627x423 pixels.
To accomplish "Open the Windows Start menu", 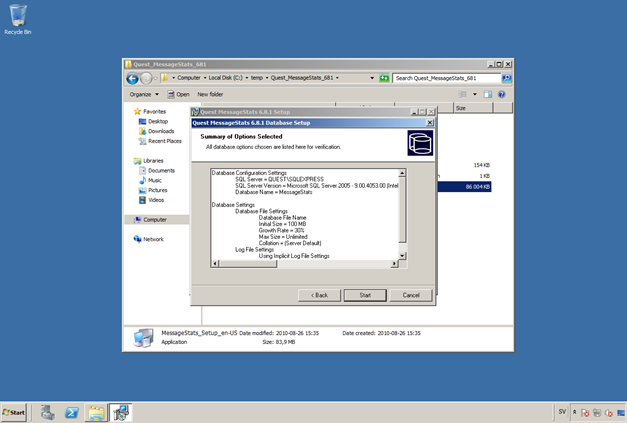I will coord(14,413).
